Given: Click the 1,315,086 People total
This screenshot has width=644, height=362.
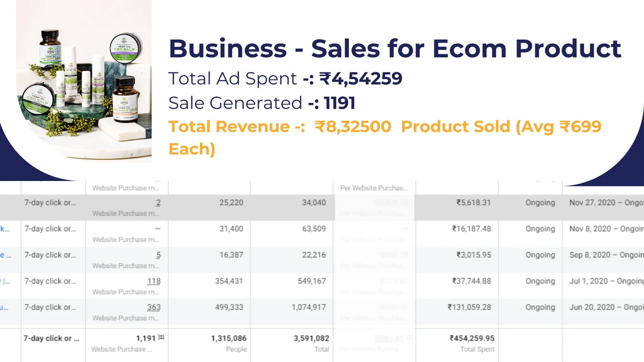Looking at the screenshot, I should [x=229, y=338].
